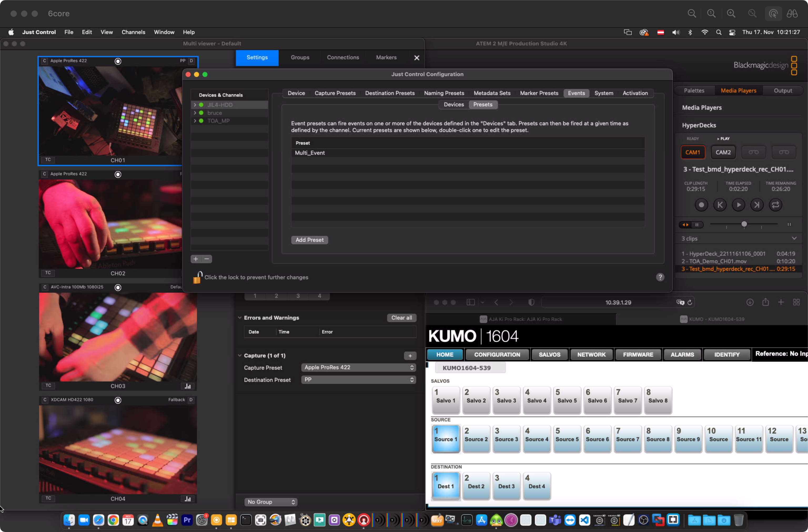Toggle the CH01 record indicator circle
This screenshot has height=532, width=808.
pos(118,61)
